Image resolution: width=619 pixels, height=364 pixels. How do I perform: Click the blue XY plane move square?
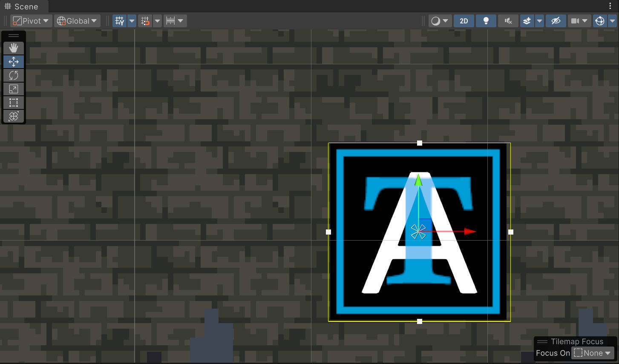425,225
